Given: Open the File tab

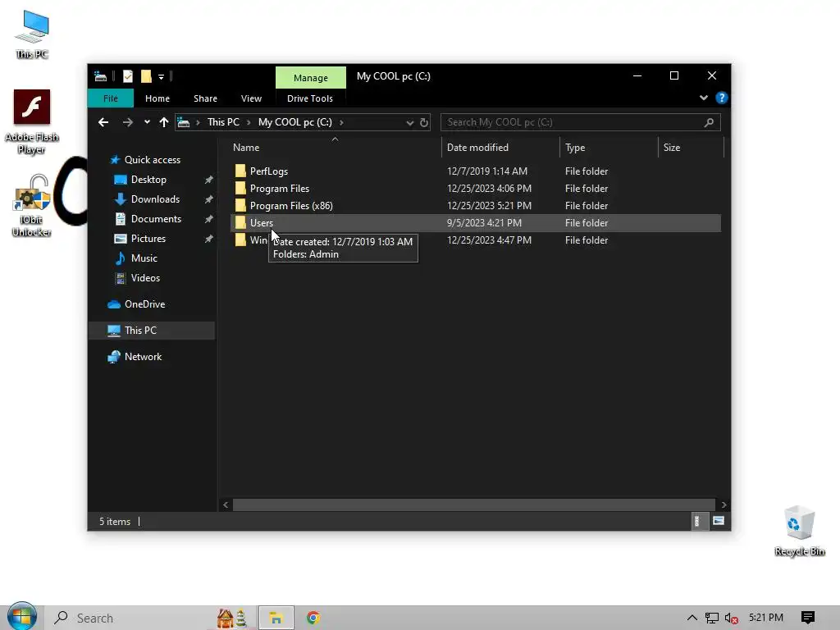Looking at the screenshot, I should click(111, 98).
